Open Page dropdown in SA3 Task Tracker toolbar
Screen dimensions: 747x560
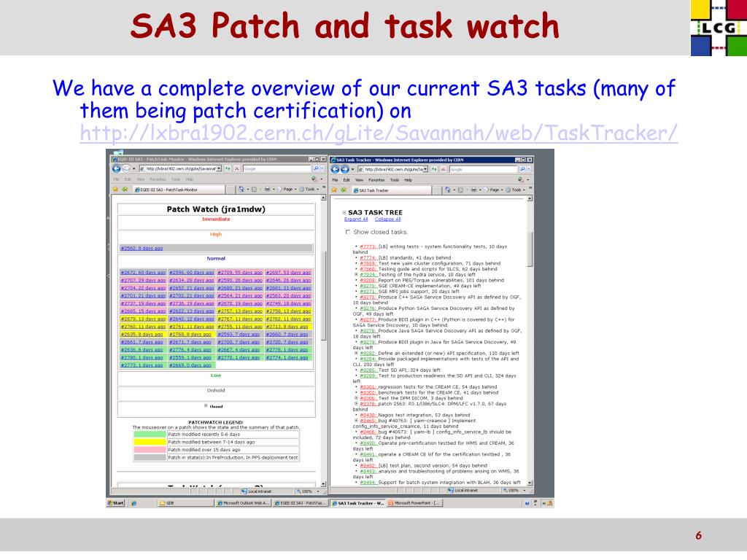click(495, 190)
